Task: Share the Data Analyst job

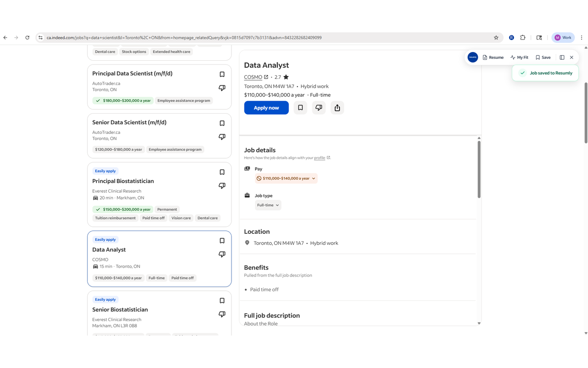Action: 337,108
